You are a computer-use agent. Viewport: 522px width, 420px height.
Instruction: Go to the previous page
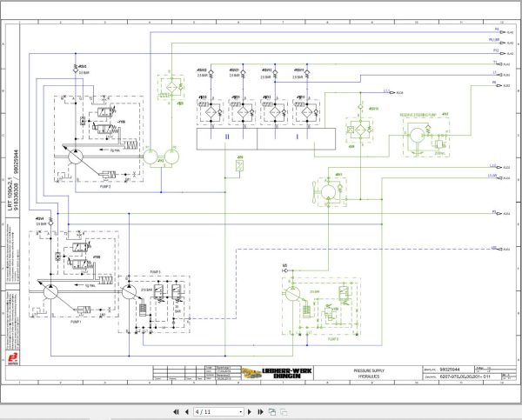click(x=187, y=412)
